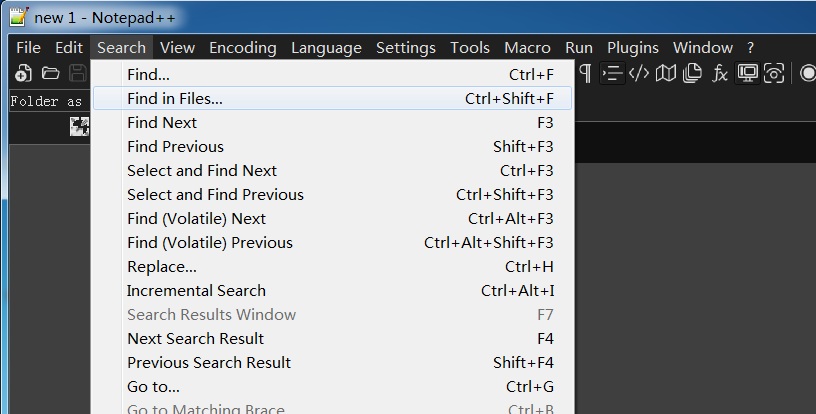Show the Function List (fx) icon

[719, 73]
